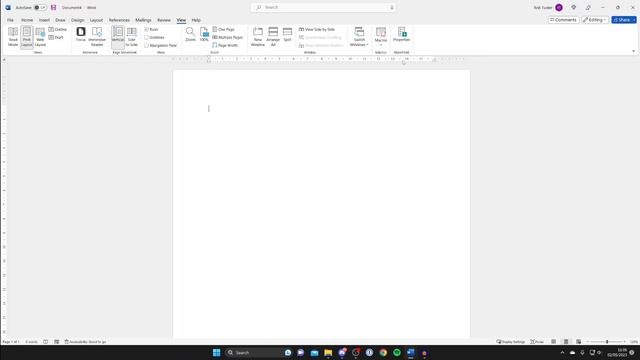Open the Help tab
640x360 pixels.
click(x=196, y=20)
